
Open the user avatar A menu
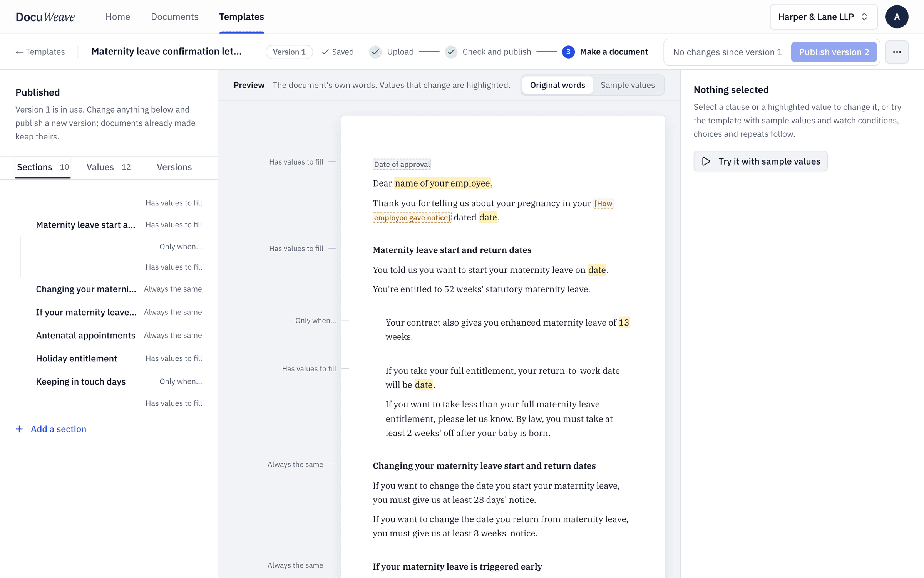[897, 17]
